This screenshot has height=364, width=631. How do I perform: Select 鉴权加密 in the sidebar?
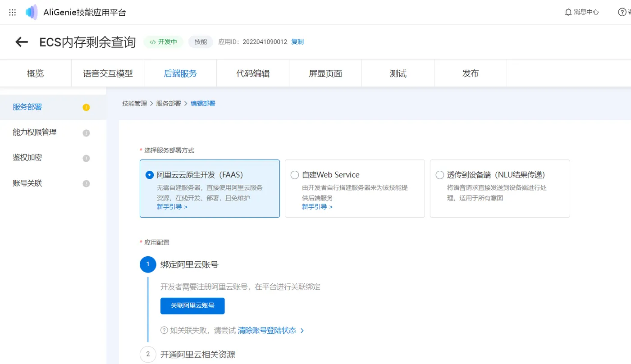(x=53, y=158)
